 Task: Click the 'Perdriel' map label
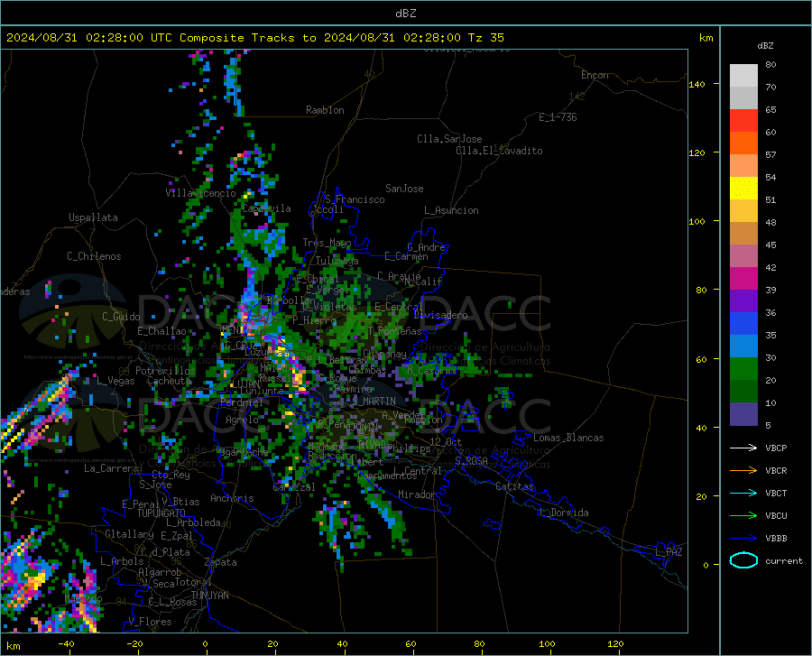pyautogui.click(x=242, y=402)
